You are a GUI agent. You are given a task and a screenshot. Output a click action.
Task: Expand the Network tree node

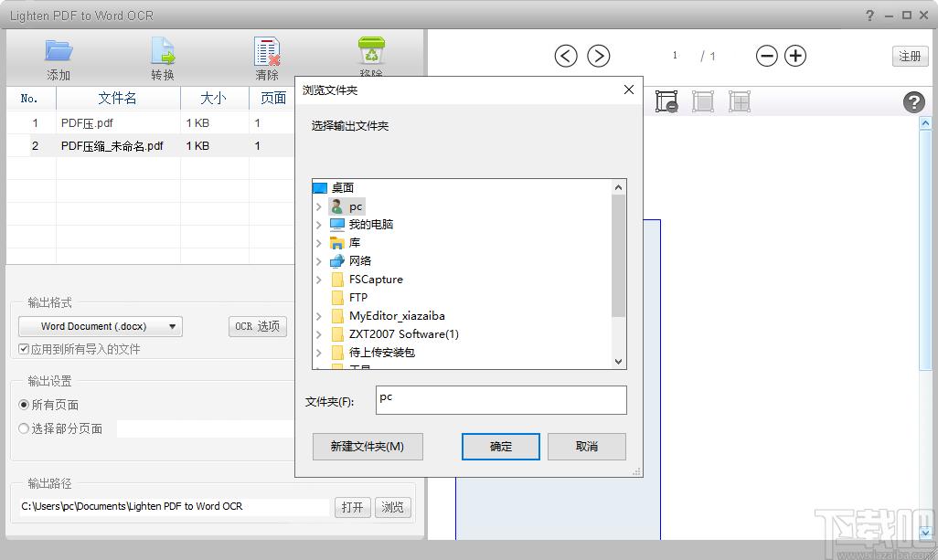319,261
